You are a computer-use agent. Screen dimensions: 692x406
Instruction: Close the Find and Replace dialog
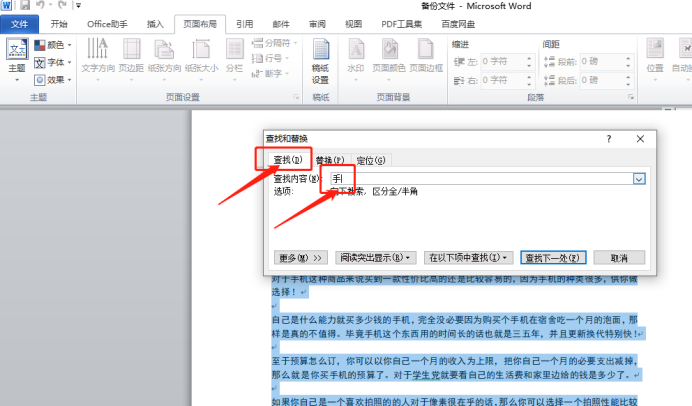(x=640, y=139)
